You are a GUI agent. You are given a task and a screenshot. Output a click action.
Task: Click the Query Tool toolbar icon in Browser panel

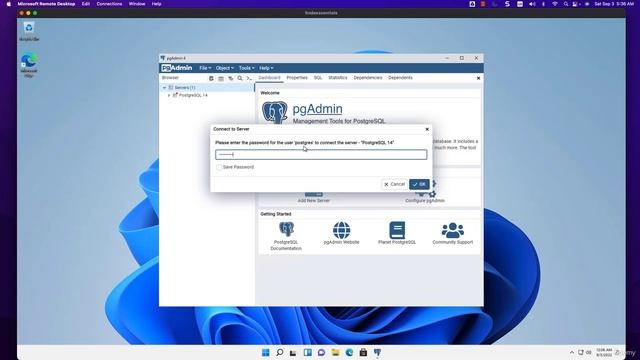coord(211,78)
